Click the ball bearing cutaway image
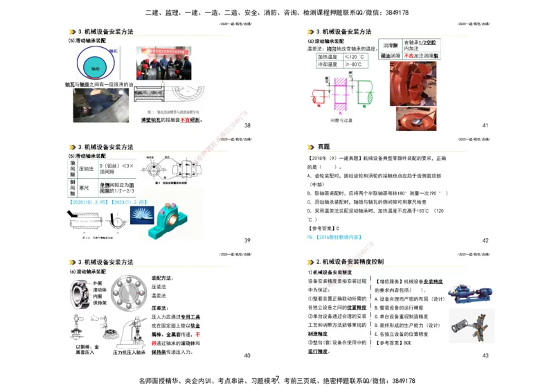This screenshot has height=392, width=554. pyautogui.click(x=80, y=294)
